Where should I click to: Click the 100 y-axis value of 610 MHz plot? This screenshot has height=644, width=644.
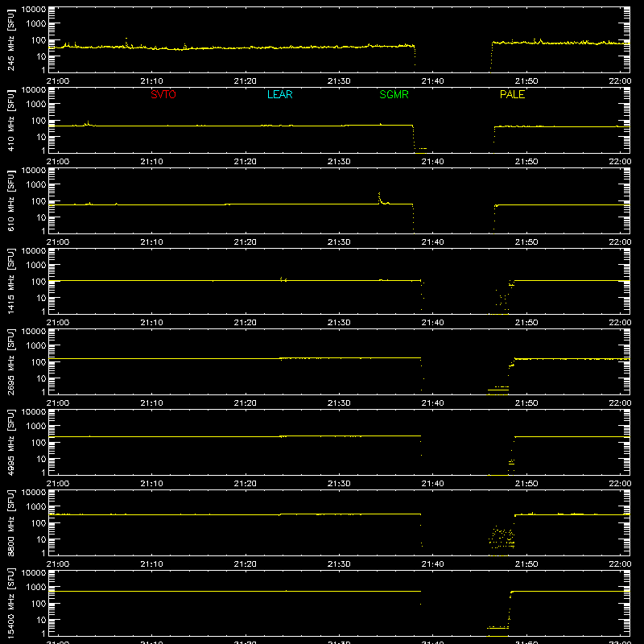click(39, 201)
